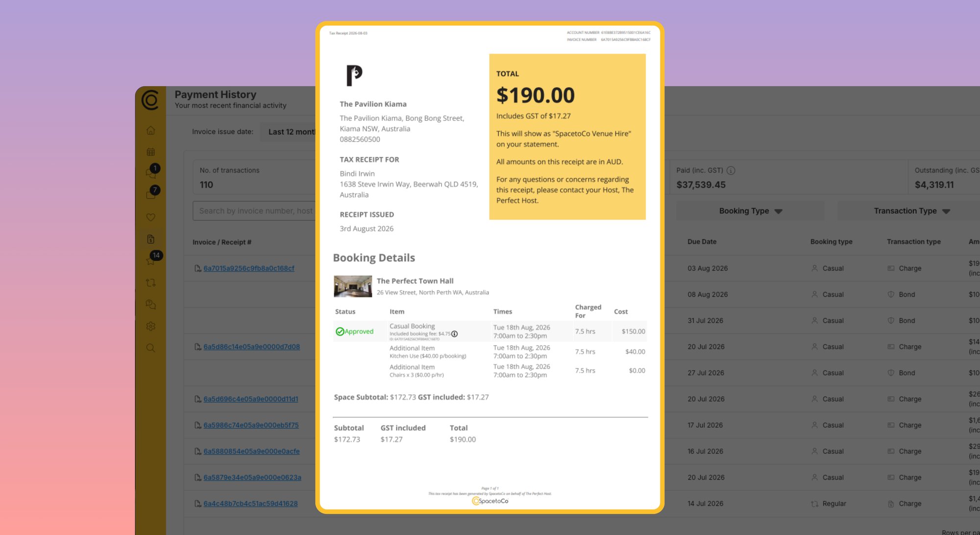Click the SpacetoCo footer logo on receipt
The image size is (980, 535).
point(490,501)
